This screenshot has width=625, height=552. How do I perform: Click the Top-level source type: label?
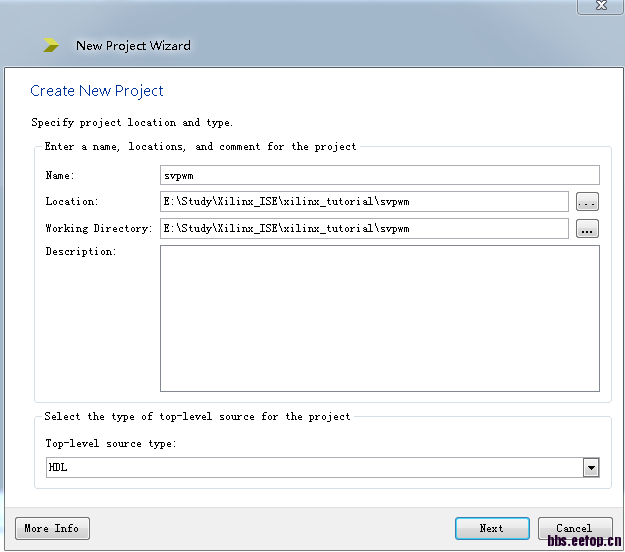click(110, 444)
